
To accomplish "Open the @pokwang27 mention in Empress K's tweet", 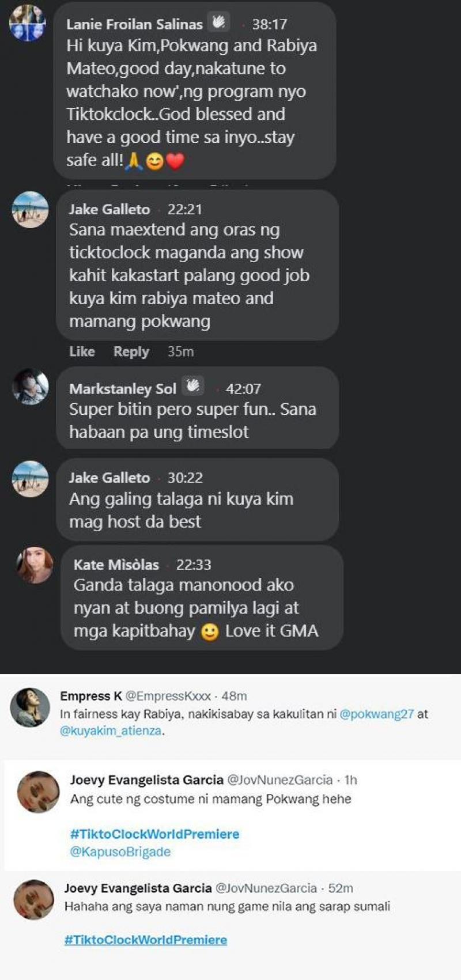I will click(x=376, y=714).
